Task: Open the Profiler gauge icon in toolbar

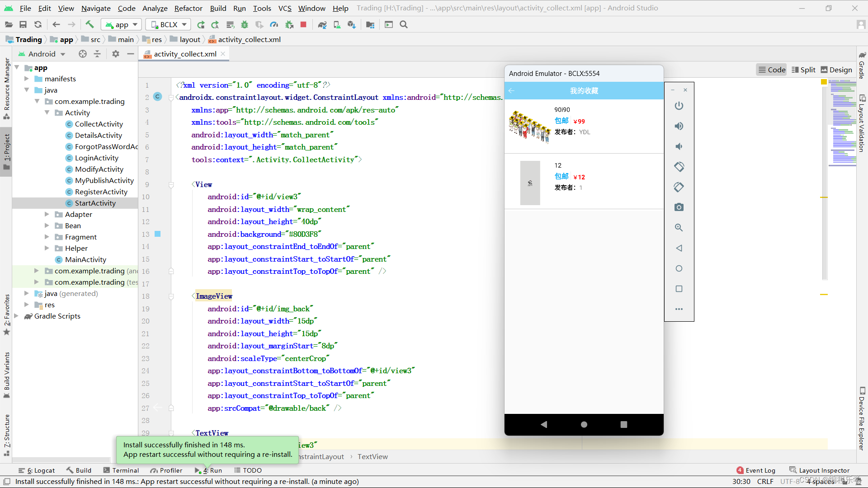Action: pos(274,24)
